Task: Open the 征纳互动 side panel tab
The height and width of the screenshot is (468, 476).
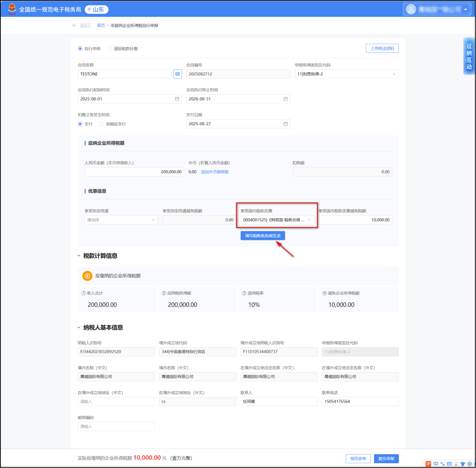Action: (469, 56)
